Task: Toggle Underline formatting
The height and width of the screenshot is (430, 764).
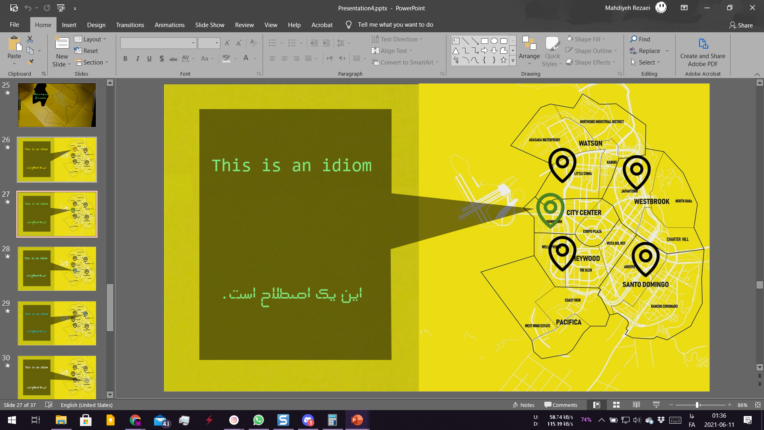Action: pyautogui.click(x=149, y=58)
